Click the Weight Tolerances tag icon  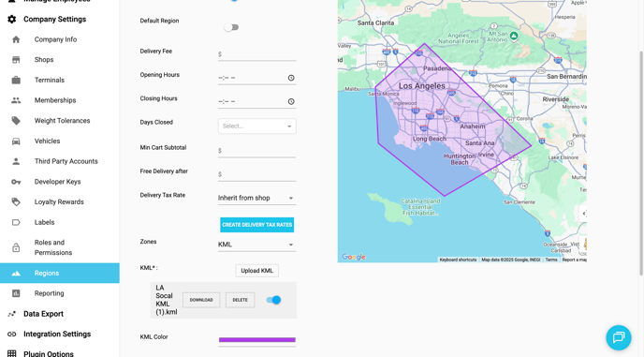[x=16, y=121]
